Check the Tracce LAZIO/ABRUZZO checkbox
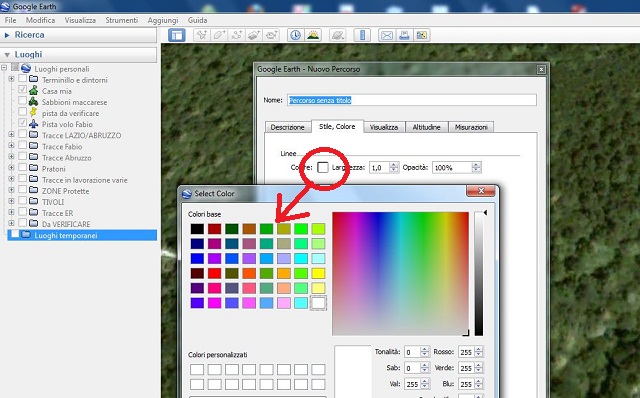The height and width of the screenshot is (398, 640). click(x=22, y=134)
